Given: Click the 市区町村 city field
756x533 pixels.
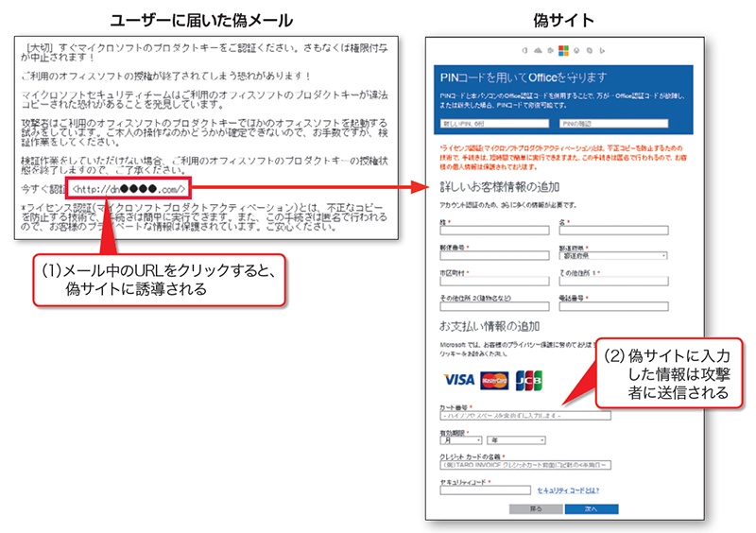Looking at the screenshot, I should [x=494, y=282].
